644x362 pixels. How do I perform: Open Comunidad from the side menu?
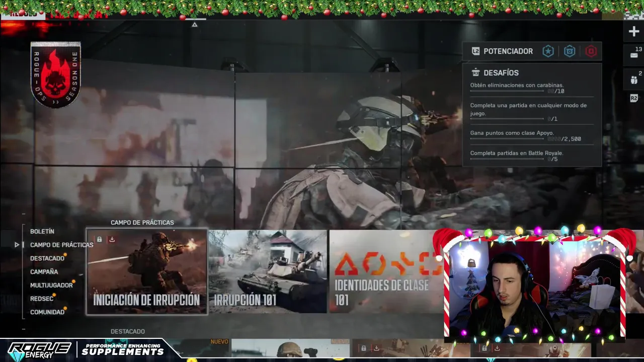[47, 312]
